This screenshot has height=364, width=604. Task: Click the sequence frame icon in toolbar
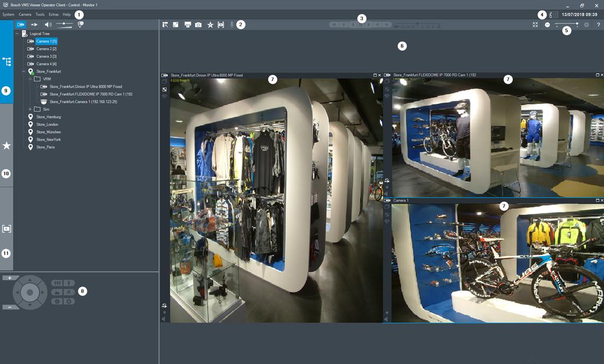point(221,25)
